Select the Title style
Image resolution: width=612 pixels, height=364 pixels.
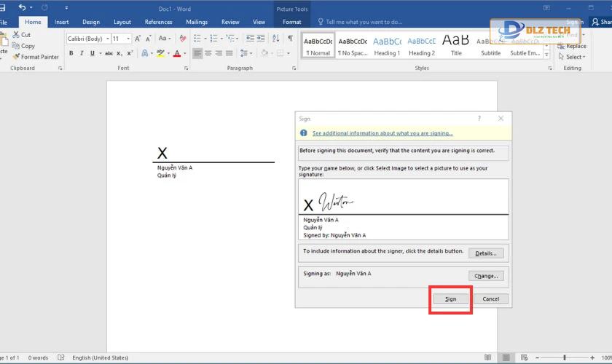tap(456, 46)
